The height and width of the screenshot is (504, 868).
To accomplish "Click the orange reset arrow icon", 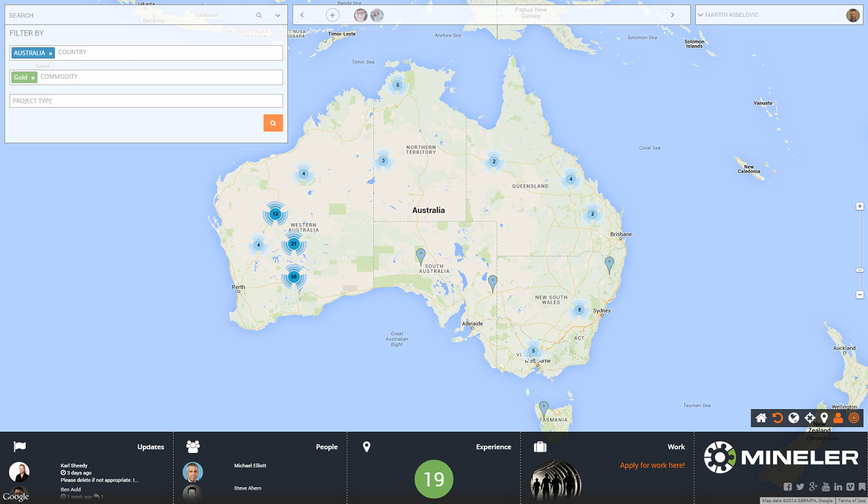I will click(x=778, y=418).
